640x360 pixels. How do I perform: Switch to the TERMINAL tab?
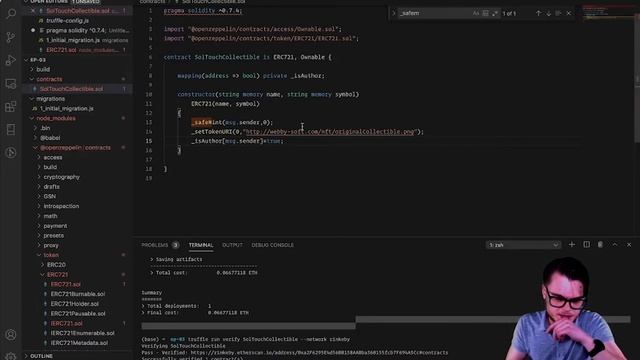[x=201, y=245]
